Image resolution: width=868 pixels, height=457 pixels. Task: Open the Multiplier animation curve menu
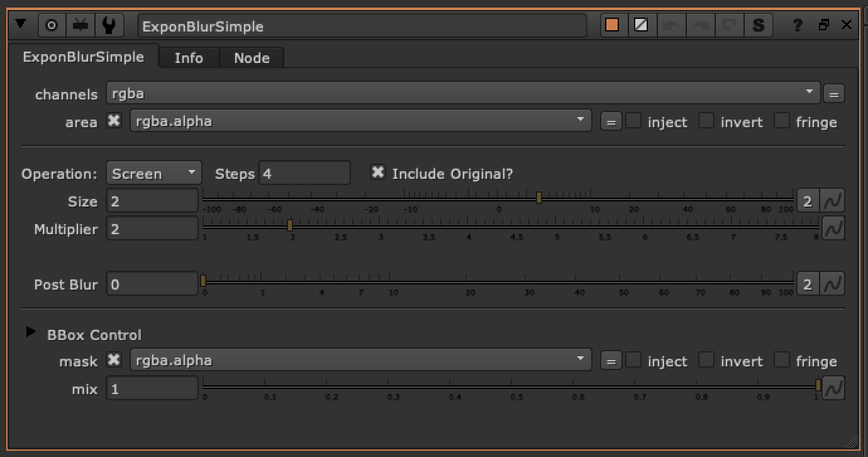833,229
